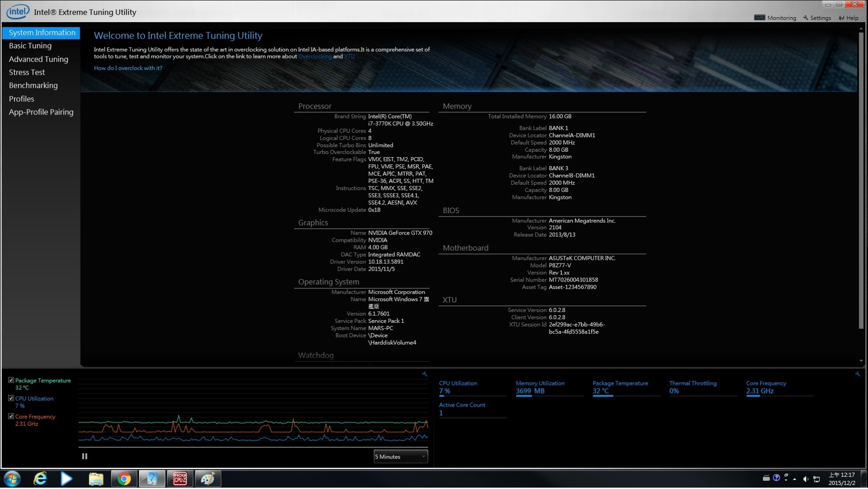This screenshot has height=489, width=868.
Task: Open App-Profile Pairing
Action: (x=41, y=112)
